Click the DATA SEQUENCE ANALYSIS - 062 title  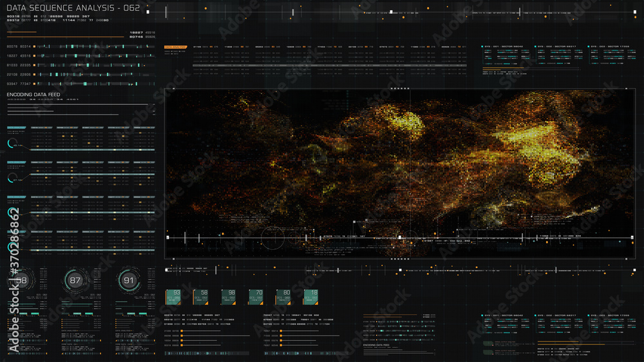(x=73, y=8)
